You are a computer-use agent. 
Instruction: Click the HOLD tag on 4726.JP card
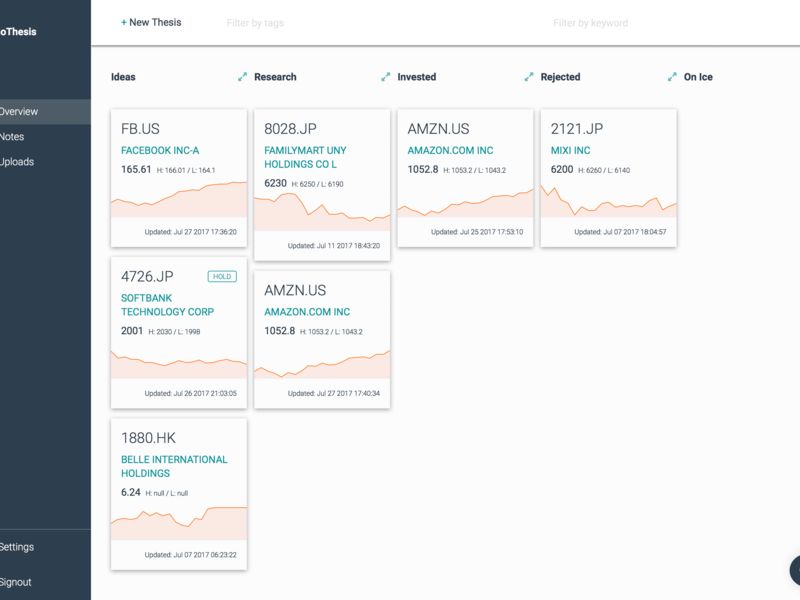[222, 277]
